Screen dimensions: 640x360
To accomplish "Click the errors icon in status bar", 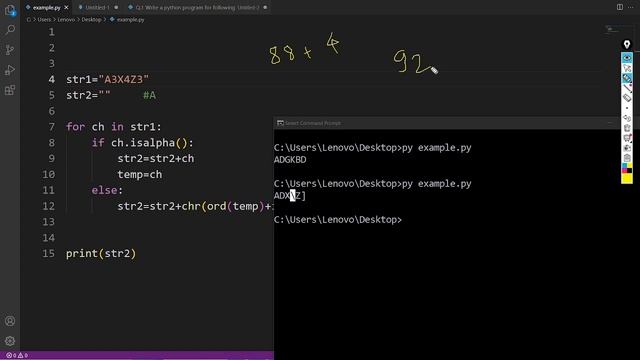I will [x=9, y=356].
